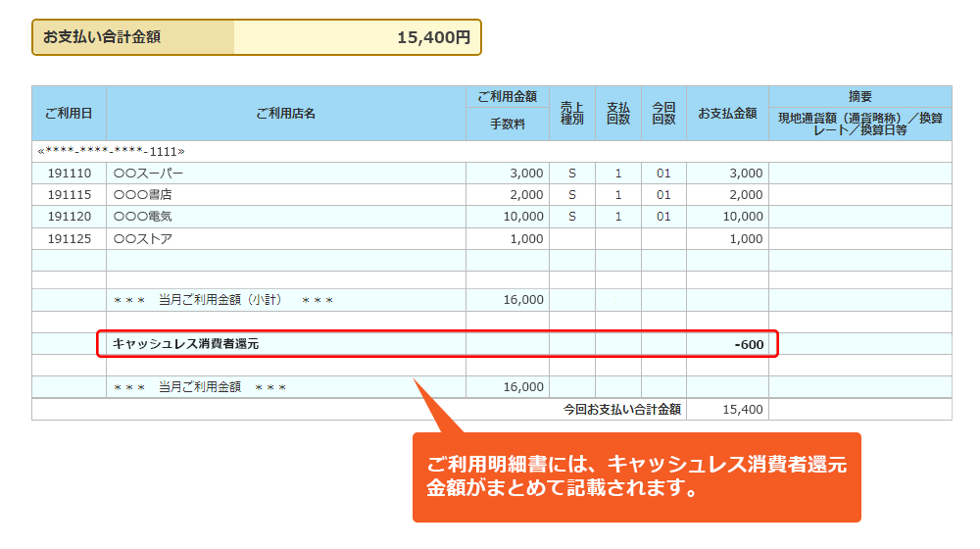Click 今回回数 01 in ○○○書店 row
The height and width of the screenshot is (549, 980).
click(663, 195)
